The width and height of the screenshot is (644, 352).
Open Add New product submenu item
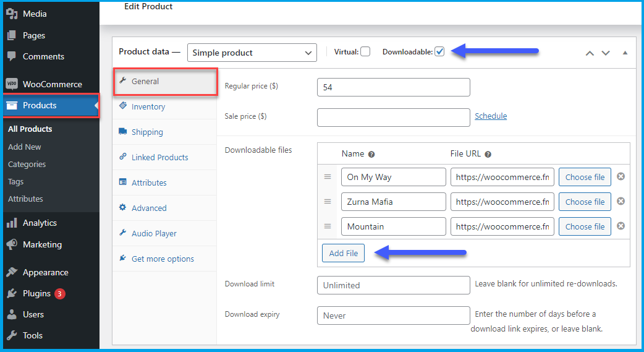(x=25, y=147)
